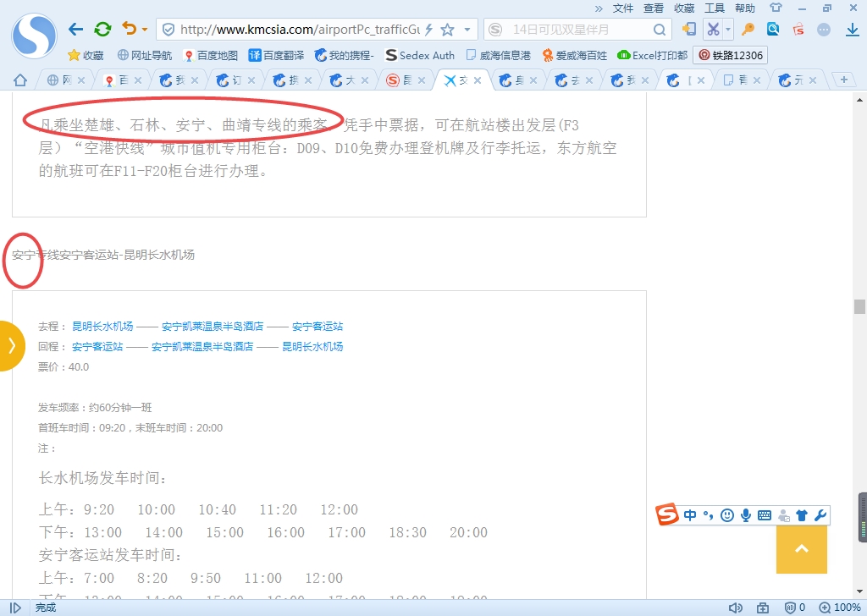The image size is (867, 616).
Task: Click the Sogou search engine selector icon
Action: [495, 30]
